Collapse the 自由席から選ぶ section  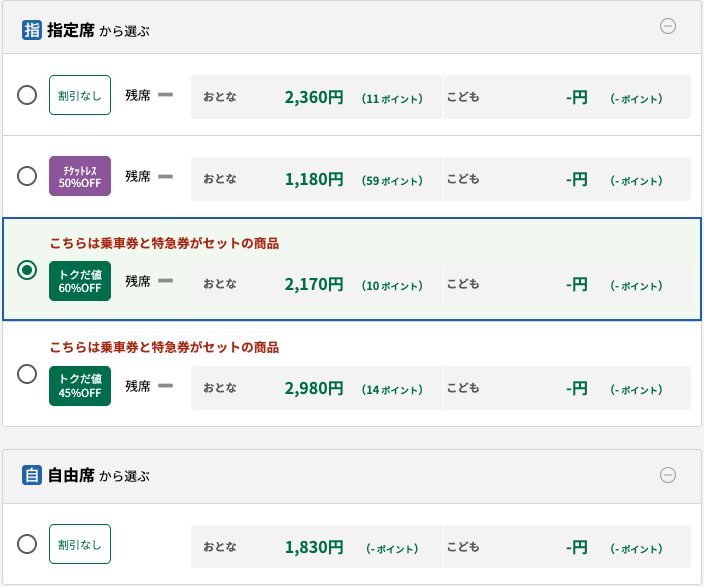click(668, 475)
